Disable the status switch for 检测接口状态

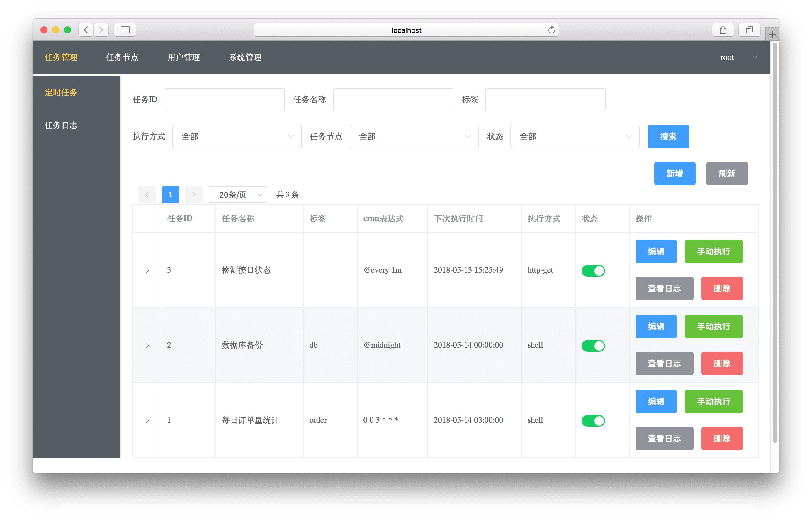click(x=593, y=271)
